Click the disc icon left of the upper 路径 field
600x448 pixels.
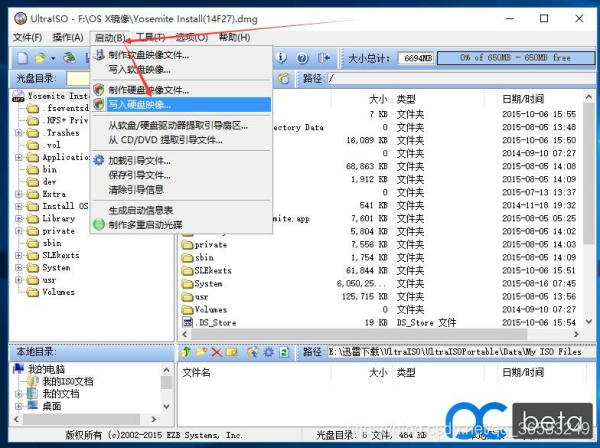coord(284,78)
